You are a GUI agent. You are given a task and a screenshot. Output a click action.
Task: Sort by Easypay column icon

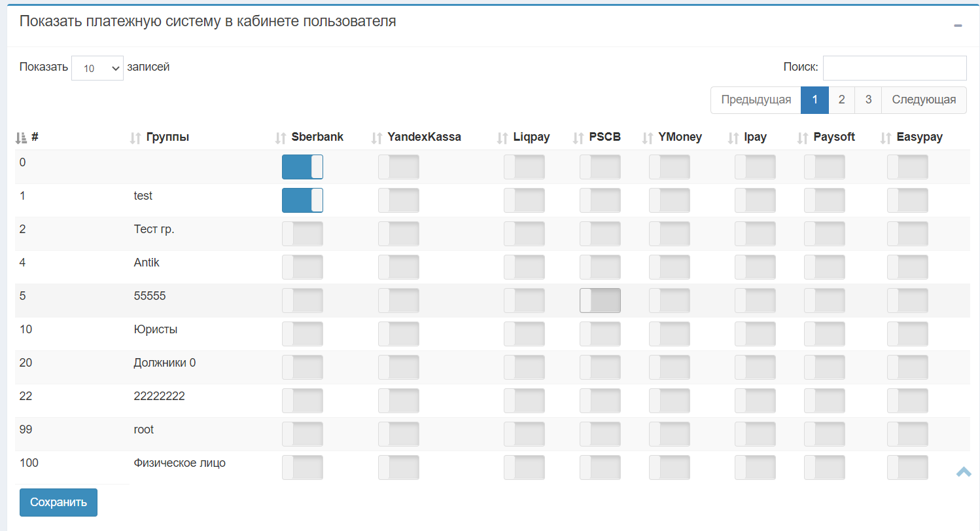(886, 137)
